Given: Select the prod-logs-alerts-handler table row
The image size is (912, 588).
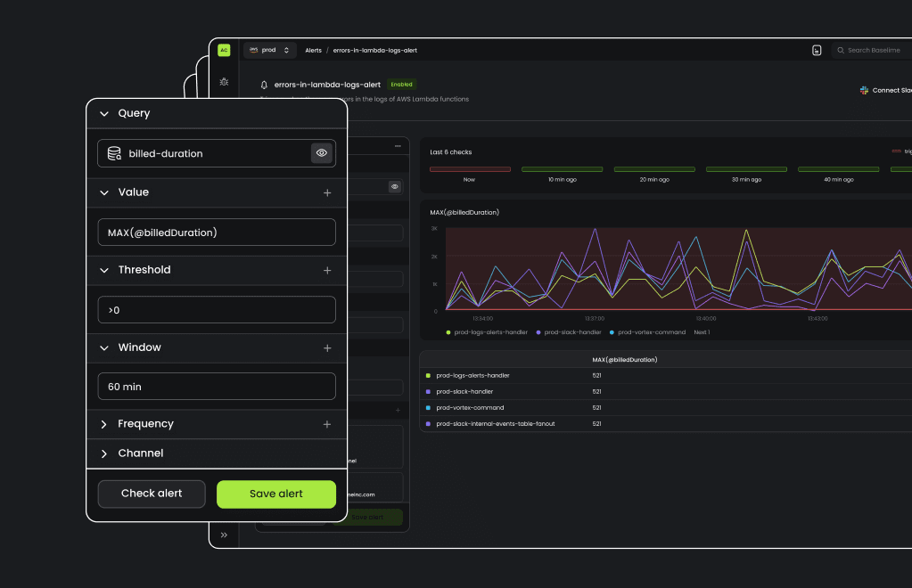Looking at the screenshot, I should coord(665,375).
